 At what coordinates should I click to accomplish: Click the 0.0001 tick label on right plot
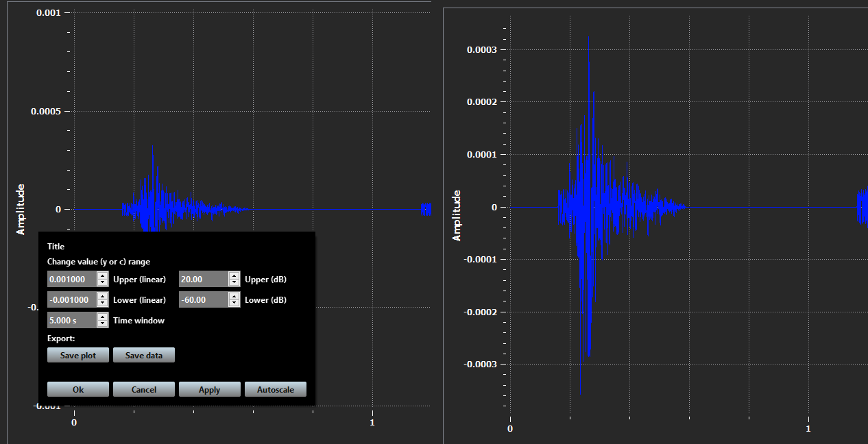click(483, 155)
